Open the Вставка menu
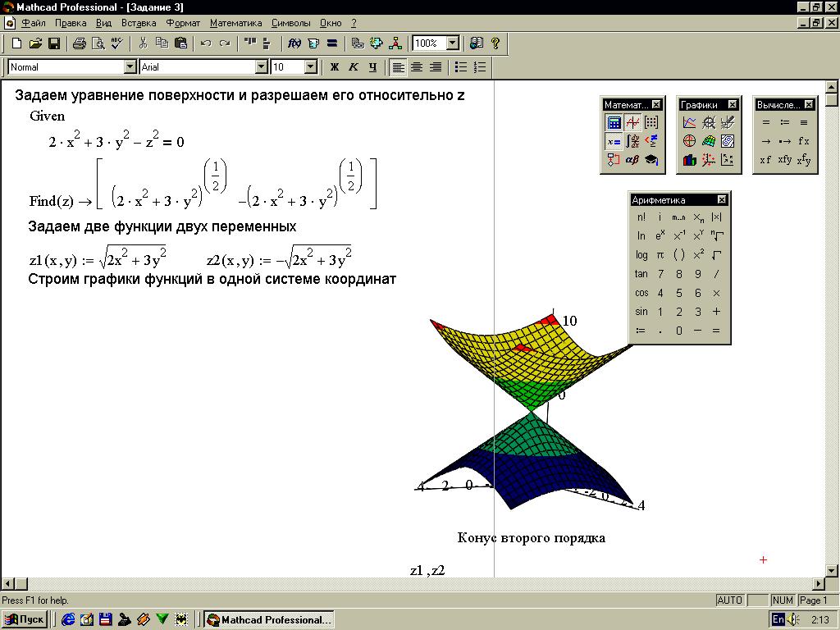 (139, 23)
